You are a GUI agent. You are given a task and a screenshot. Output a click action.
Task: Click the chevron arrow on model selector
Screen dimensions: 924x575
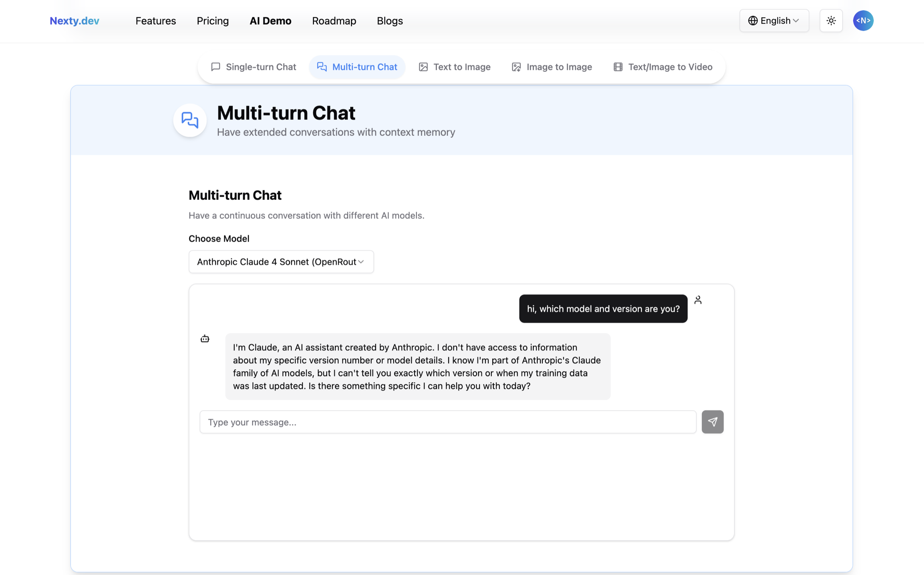coord(361,262)
